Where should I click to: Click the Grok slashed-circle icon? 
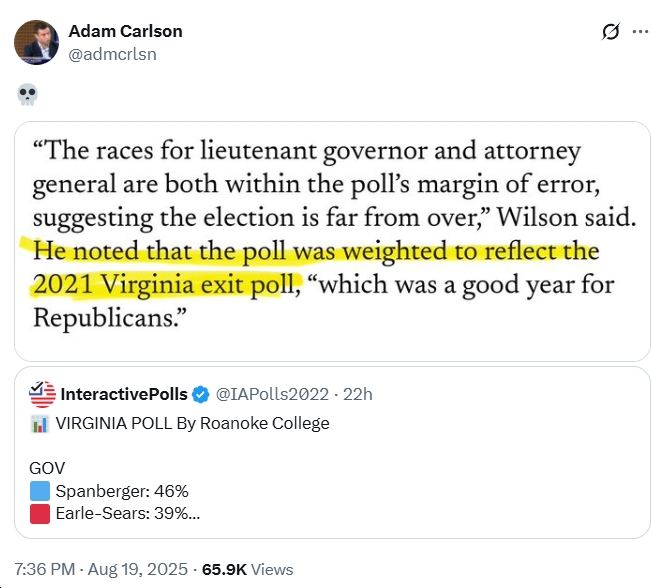point(610,32)
